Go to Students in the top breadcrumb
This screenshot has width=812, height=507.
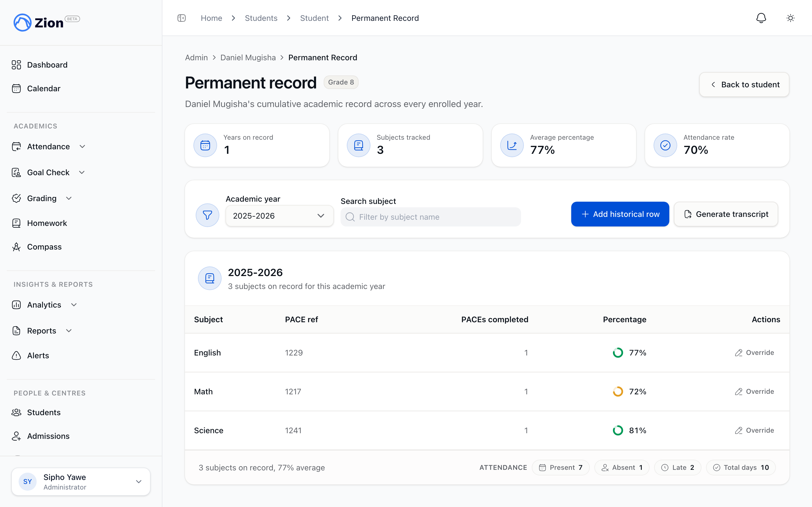point(261,18)
